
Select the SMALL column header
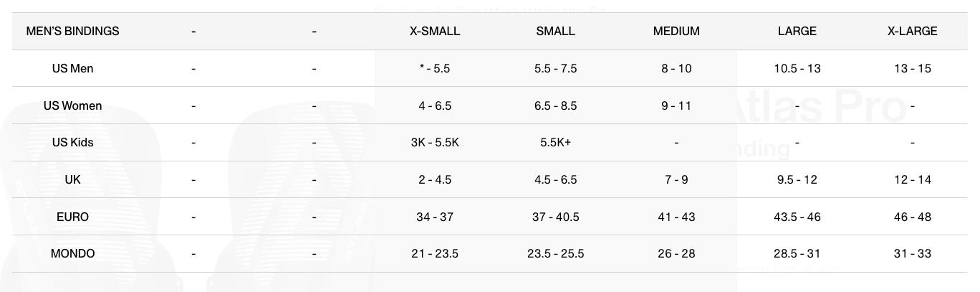click(x=555, y=32)
